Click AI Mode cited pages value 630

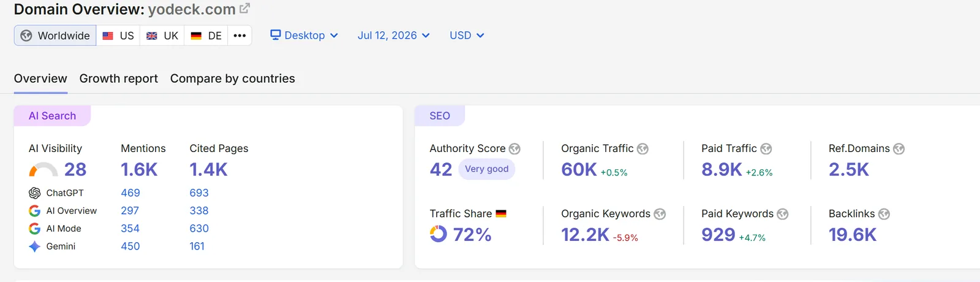pyautogui.click(x=199, y=229)
